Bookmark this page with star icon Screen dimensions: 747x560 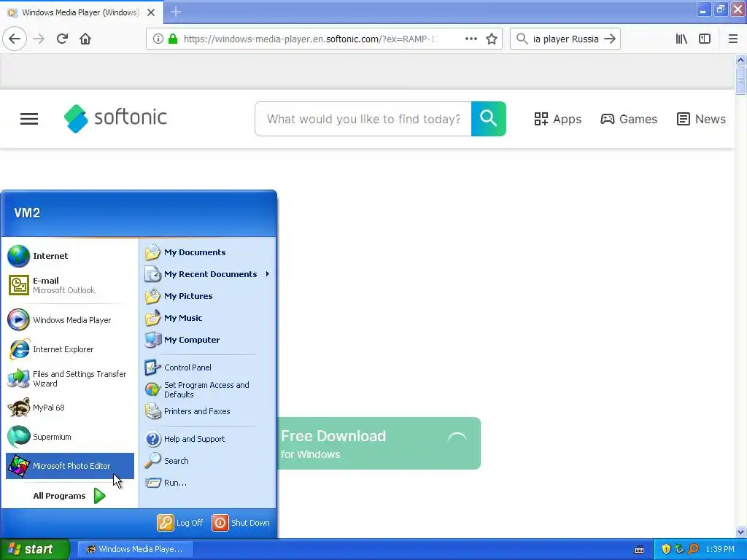click(492, 39)
